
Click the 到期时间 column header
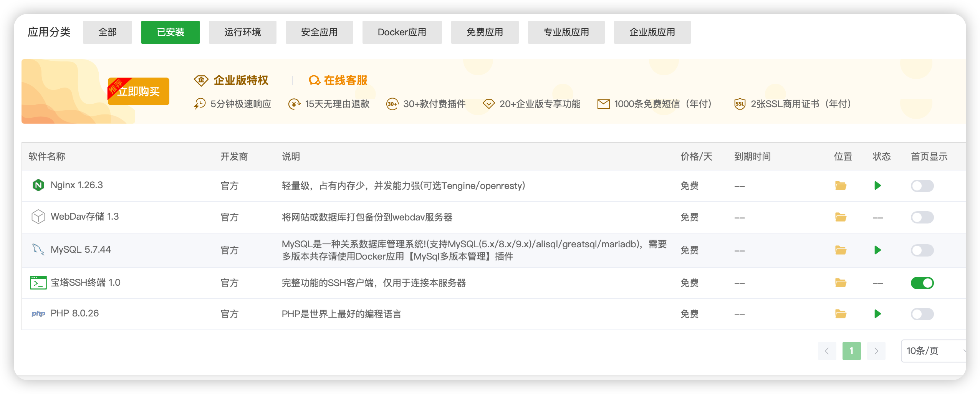tap(753, 157)
